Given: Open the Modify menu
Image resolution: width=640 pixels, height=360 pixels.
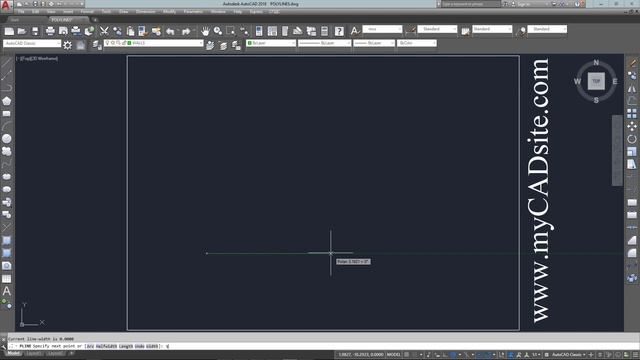Looking at the screenshot, I should tap(169, 12).
